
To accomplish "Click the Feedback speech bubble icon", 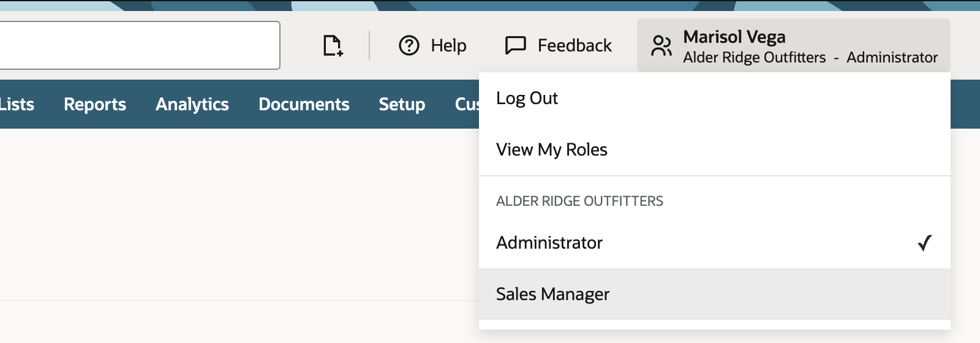I will [516, 45].
